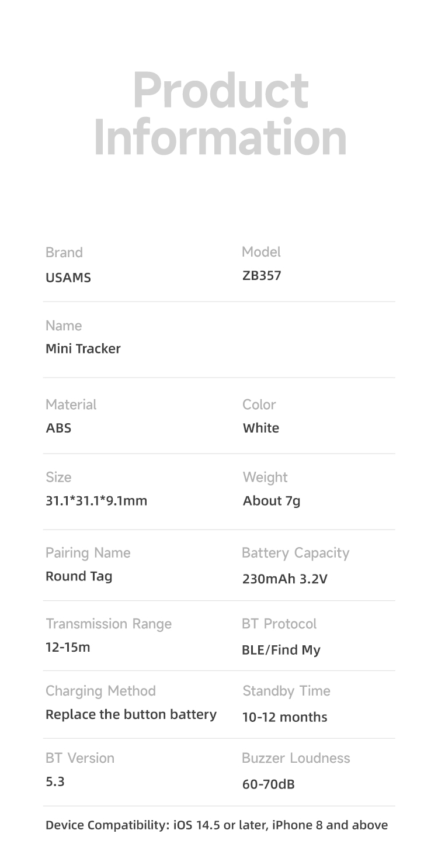Select the Round Tag pairing name
The height and width of the screenshot is (868, 438).
coord(79,576)
